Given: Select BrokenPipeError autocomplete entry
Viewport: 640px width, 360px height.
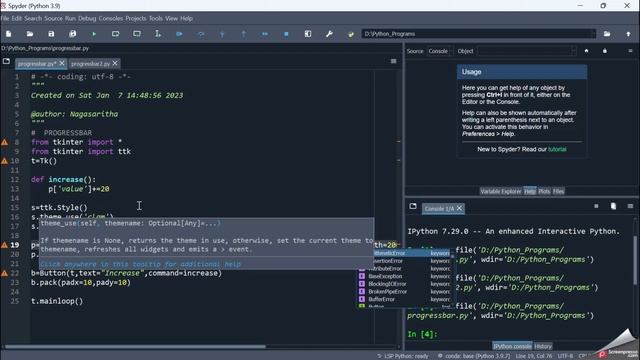Looking at the screenshot, I should pyautogui.click(x=404, y=292).
